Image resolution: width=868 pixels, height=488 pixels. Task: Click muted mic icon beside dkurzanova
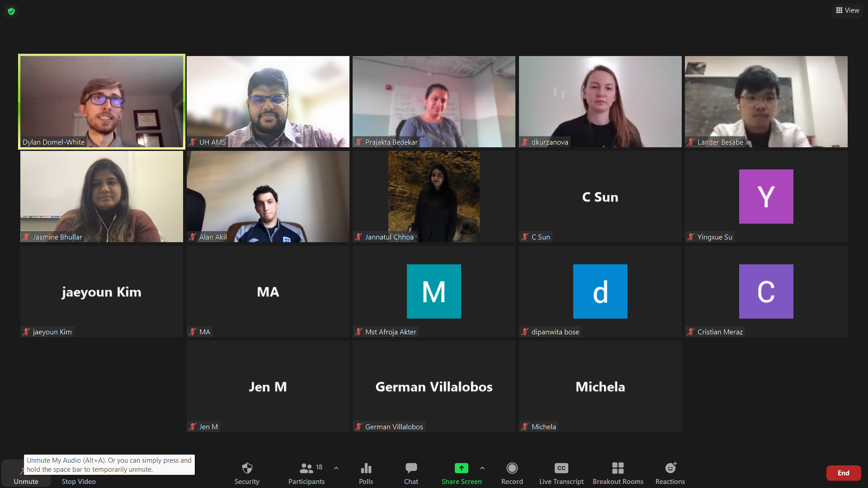(x=525, y=142)
